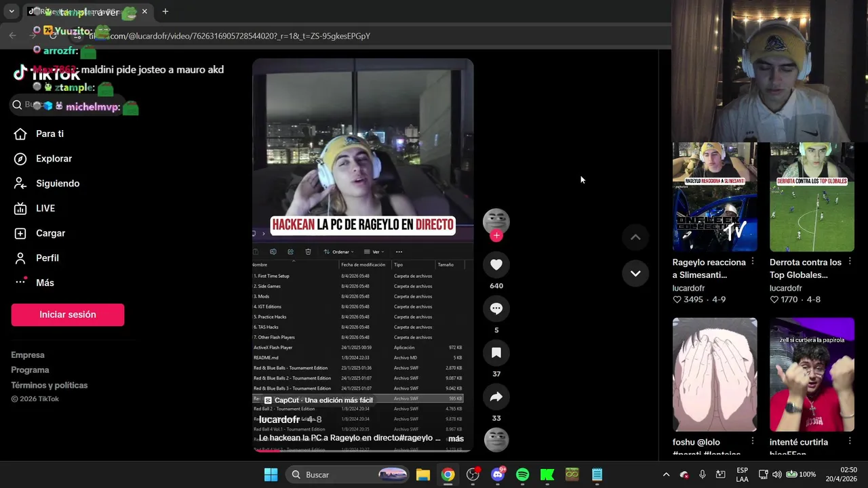Open lucardofr under 'Derrota contra' video
868x488 pixels.
[x=786, y=288]
